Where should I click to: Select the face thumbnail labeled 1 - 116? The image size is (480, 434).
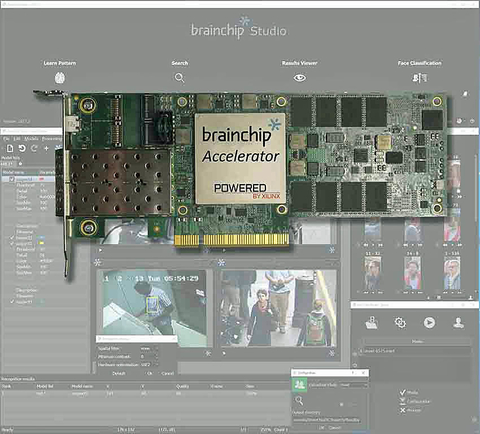452,273
